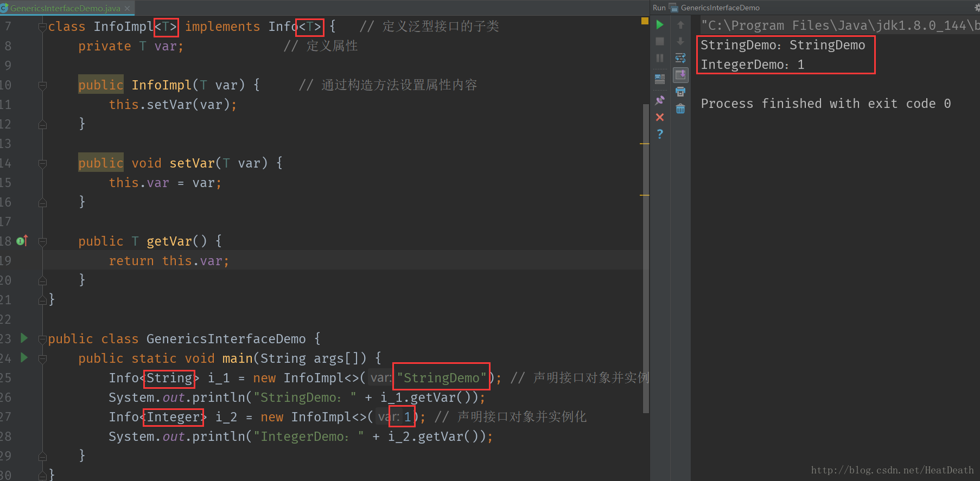The image size is (980, 481).
Task: Restore layout icon in Run panel
Action: point(660,79)
